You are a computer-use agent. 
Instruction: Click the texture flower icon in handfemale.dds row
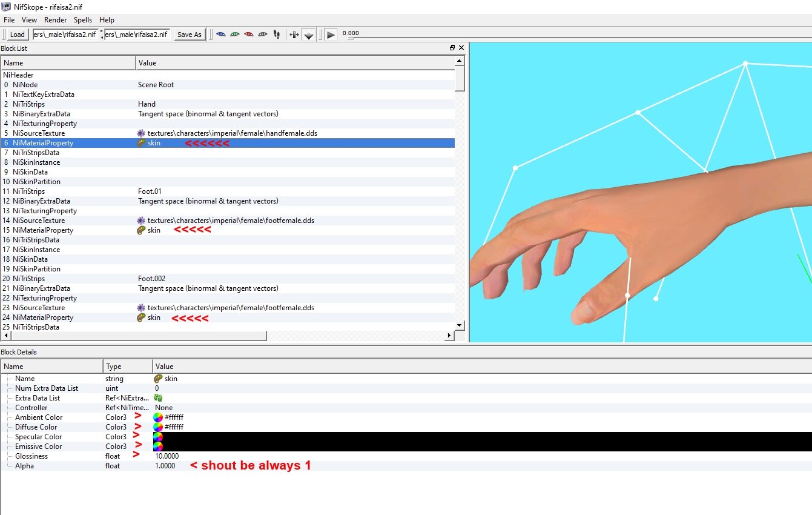(141, 133)
